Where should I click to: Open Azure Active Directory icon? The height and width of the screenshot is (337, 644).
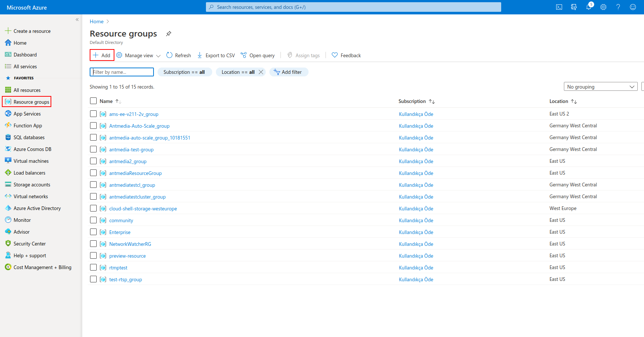point(8,208)
